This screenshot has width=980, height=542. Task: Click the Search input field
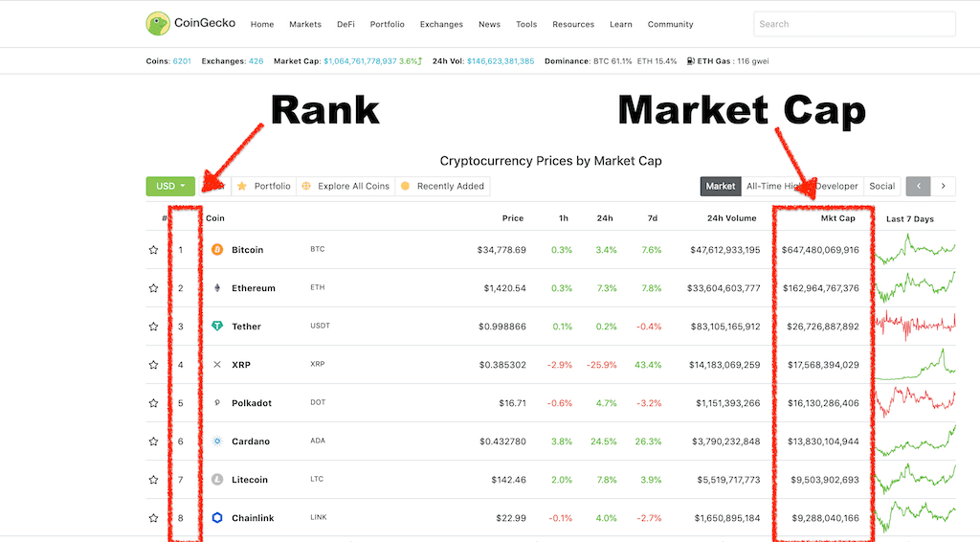click(x=855, y=24)
